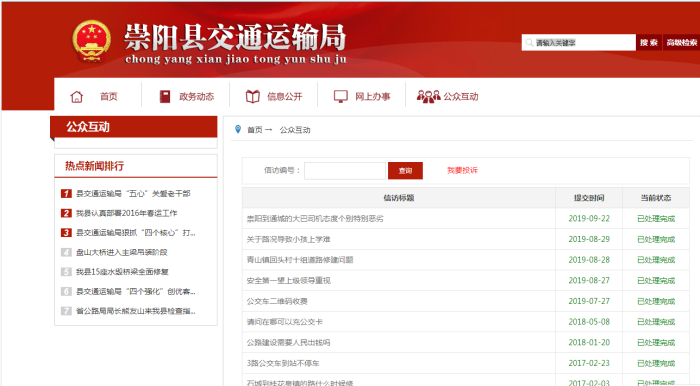Click the date 2018-05-08
Screen dimensions: 700x386
point(589,322)
